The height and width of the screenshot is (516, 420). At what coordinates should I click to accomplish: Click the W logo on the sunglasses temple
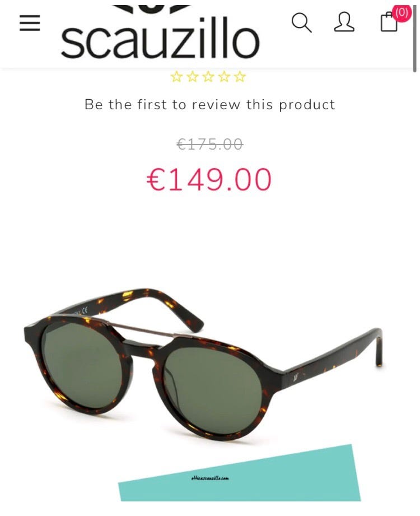296,378
